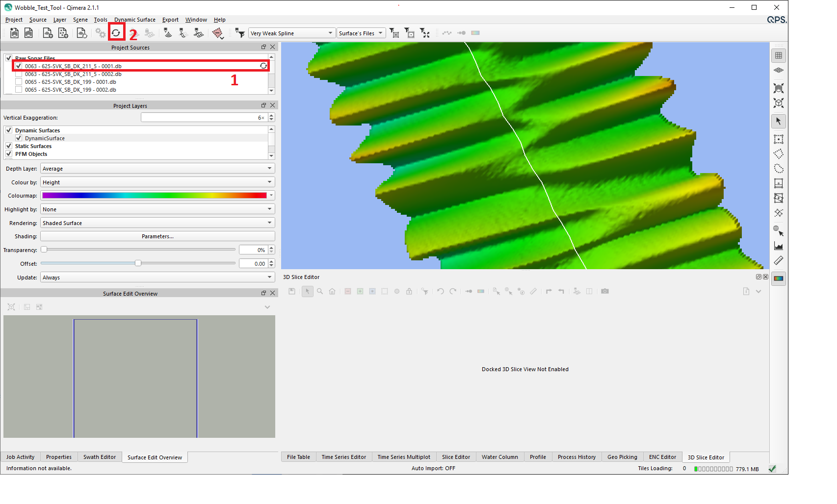Click the zoom magnifier icon in 3D Slice Editor

320,291
